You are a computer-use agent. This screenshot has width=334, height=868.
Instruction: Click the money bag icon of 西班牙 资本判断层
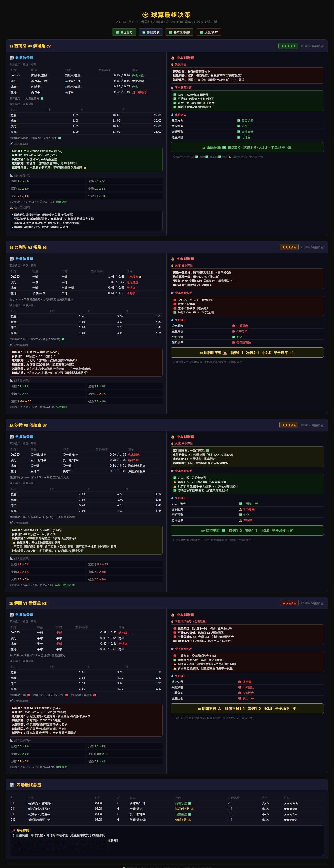click(173, 58)
